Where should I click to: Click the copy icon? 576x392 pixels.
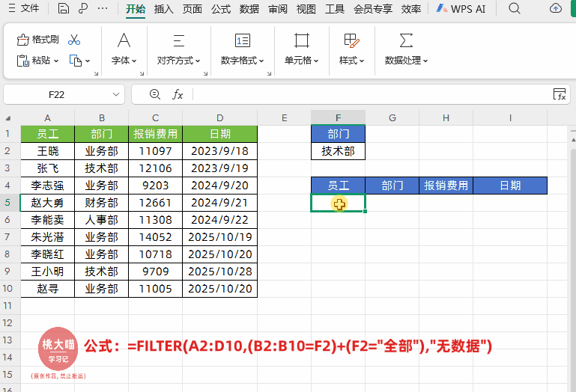tap(76, 61)
